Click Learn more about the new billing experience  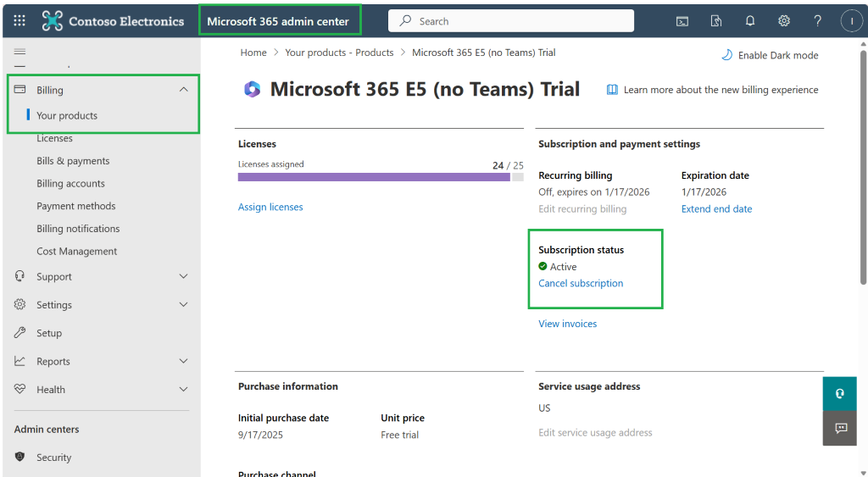[x=721, y=90]
